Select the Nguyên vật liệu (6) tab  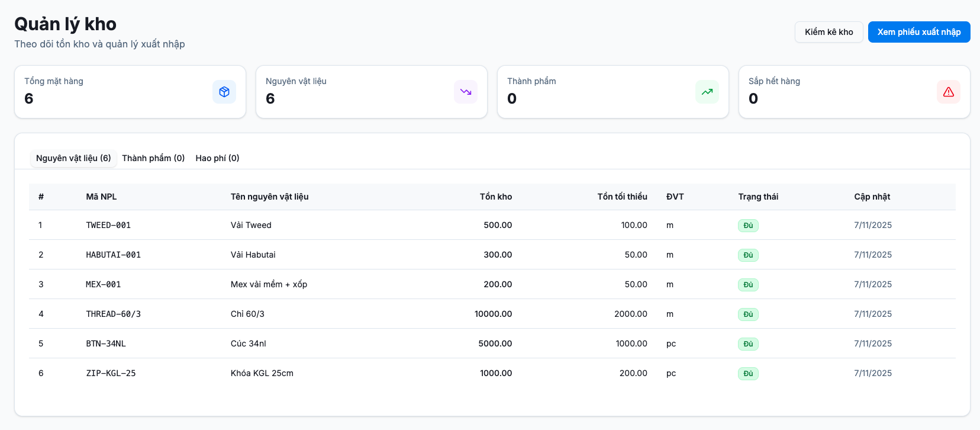(73, 158)
